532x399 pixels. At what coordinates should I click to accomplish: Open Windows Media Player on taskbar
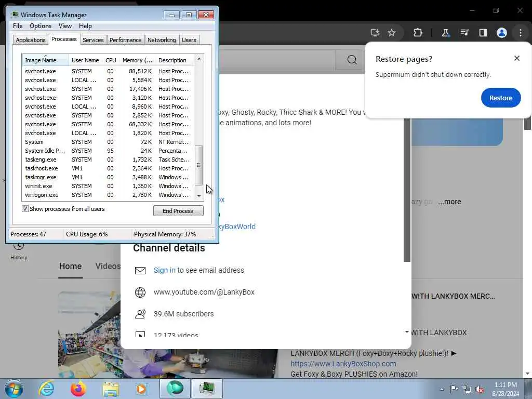point(141,389)
